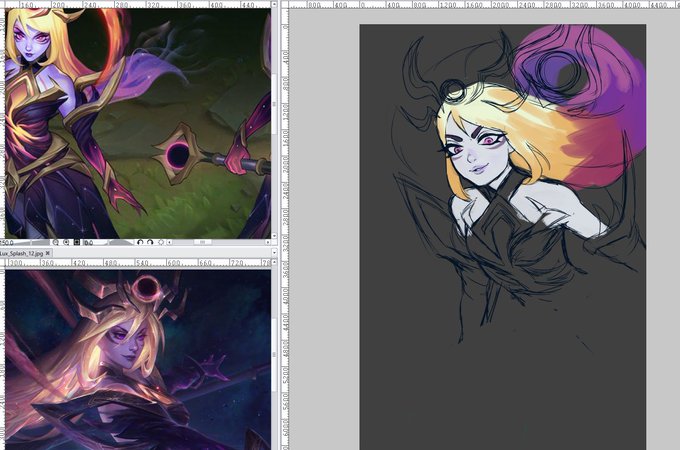
Task: Click the up arrow of Lux_Splash window's vertical scrollbar
Action: click(x=275, y=262)
